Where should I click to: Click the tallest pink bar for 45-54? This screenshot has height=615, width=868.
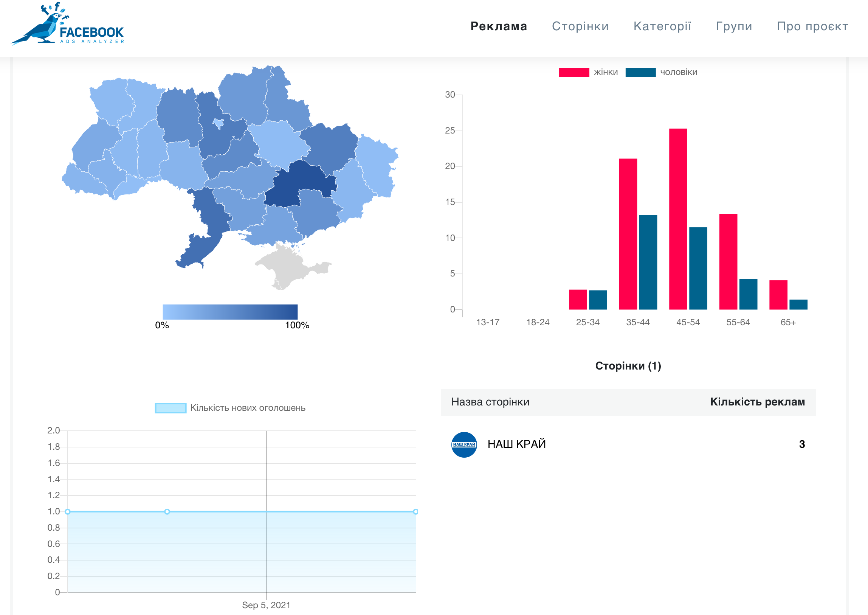click(x=678, y=219)
